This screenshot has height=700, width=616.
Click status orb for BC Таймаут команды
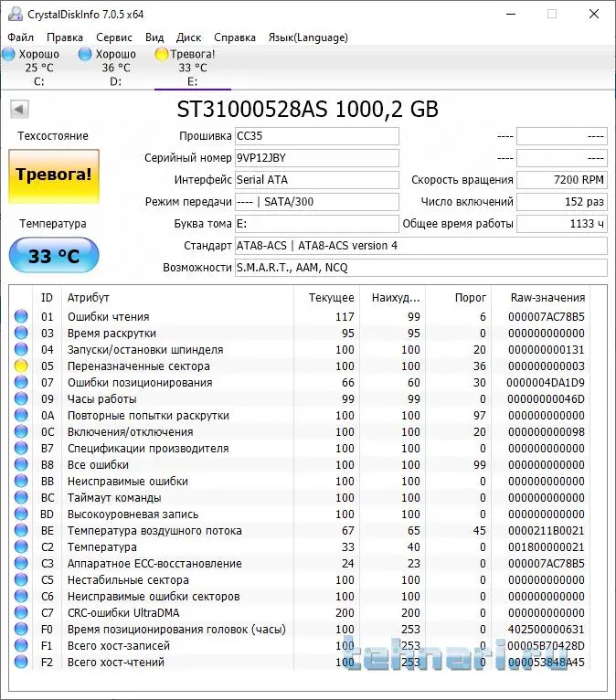(x=21, y=498)
